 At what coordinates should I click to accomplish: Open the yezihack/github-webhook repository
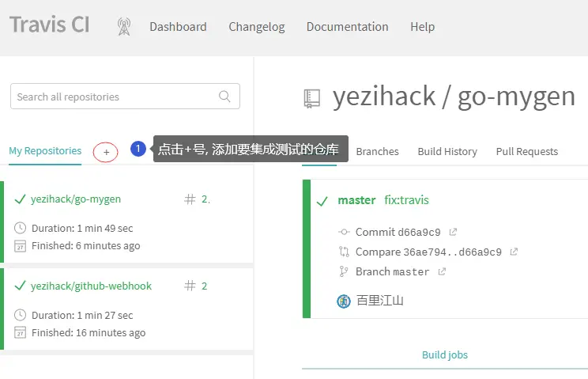coord(91,286)
